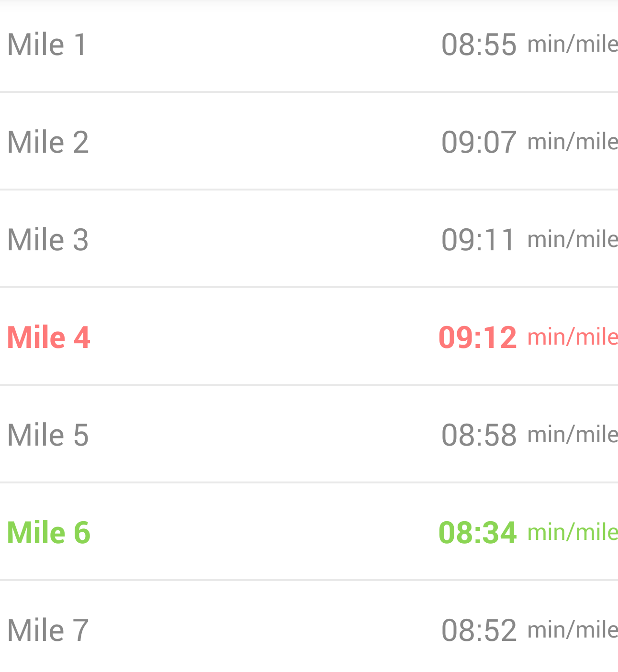This screenshot has width=618, height=672.
Task: Tap the Mile 7 label
Action: pos(48,630)
